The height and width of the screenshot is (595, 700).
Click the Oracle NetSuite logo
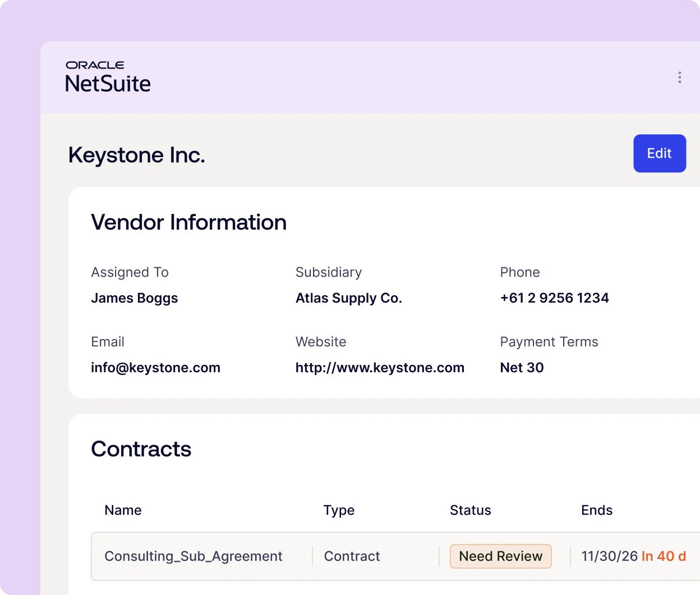(x=108, y=76)
